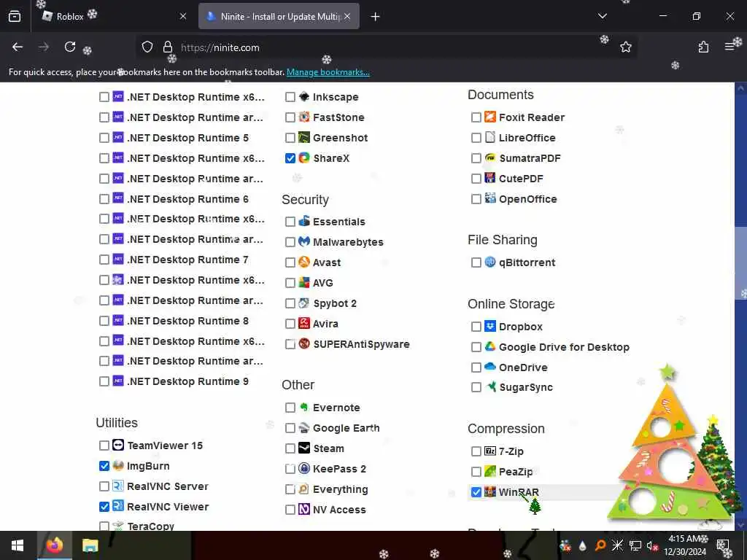Uncheck the RealVNC Viewer checkbox

click(104, 507)
